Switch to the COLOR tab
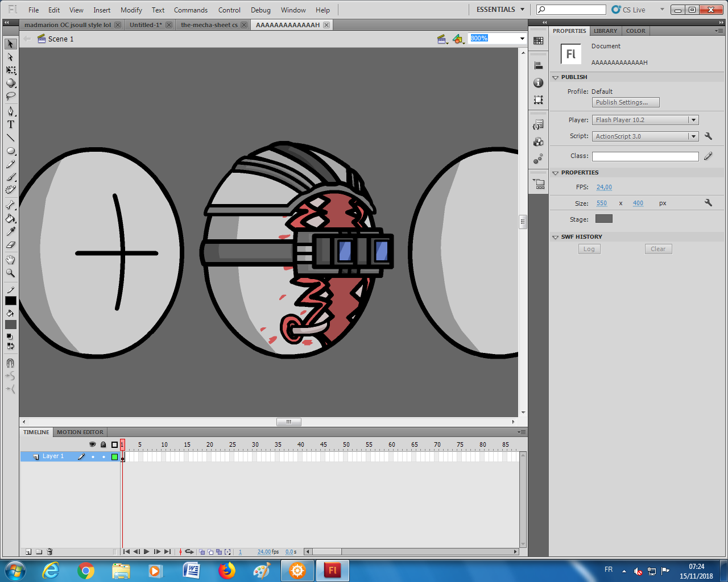The image size is (728, 582). (636, 31)
